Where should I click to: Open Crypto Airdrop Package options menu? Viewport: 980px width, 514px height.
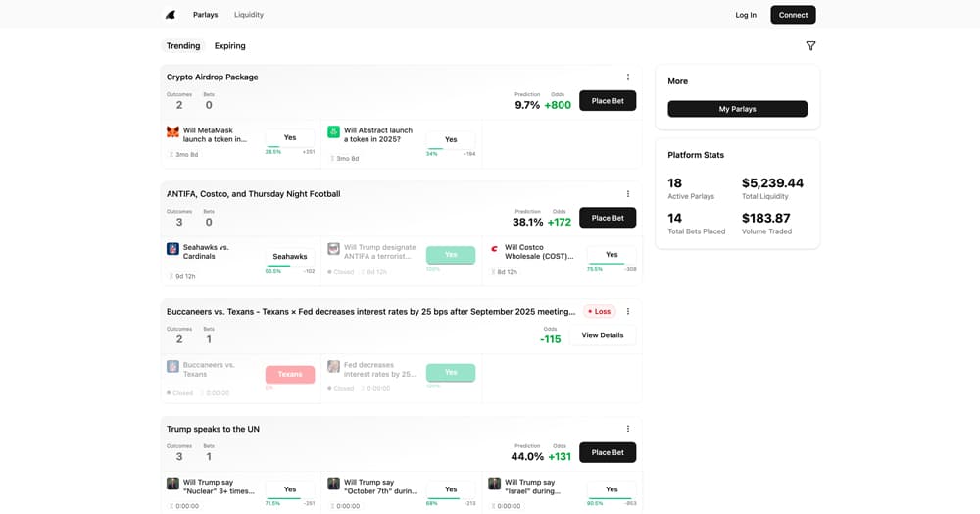point(628,77)
